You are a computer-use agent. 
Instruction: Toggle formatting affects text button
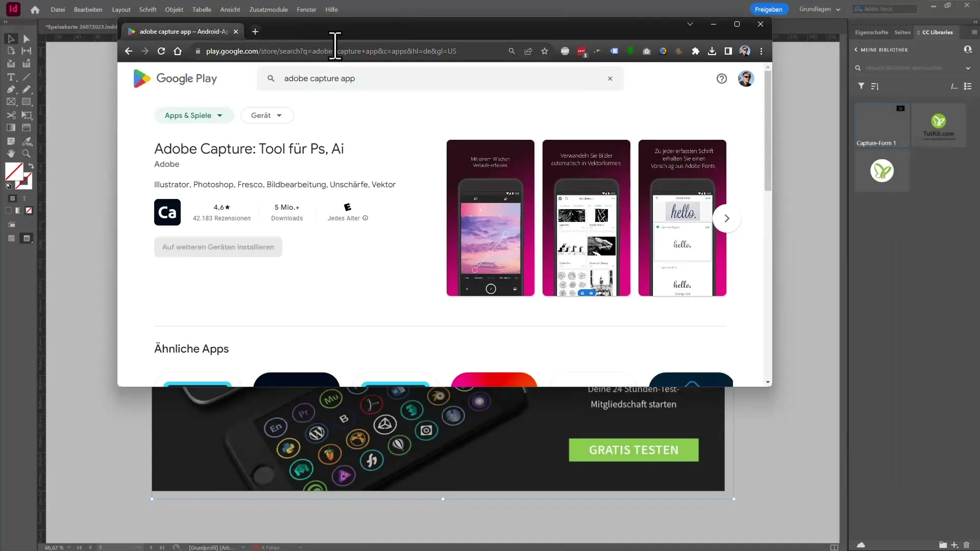pos(24,198)
